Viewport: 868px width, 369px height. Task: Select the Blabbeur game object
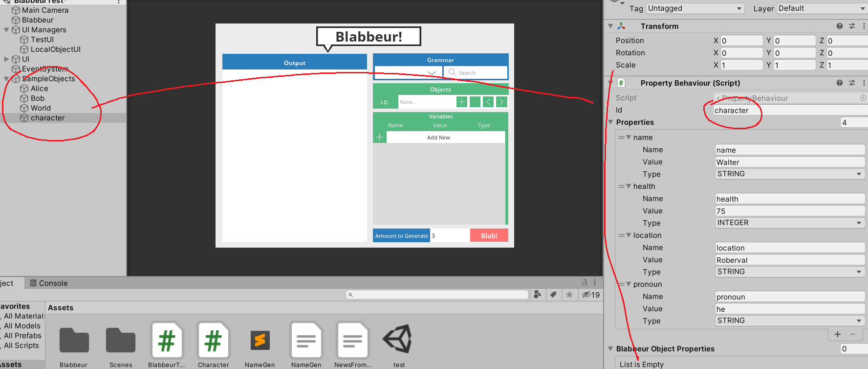click(38, 20)
